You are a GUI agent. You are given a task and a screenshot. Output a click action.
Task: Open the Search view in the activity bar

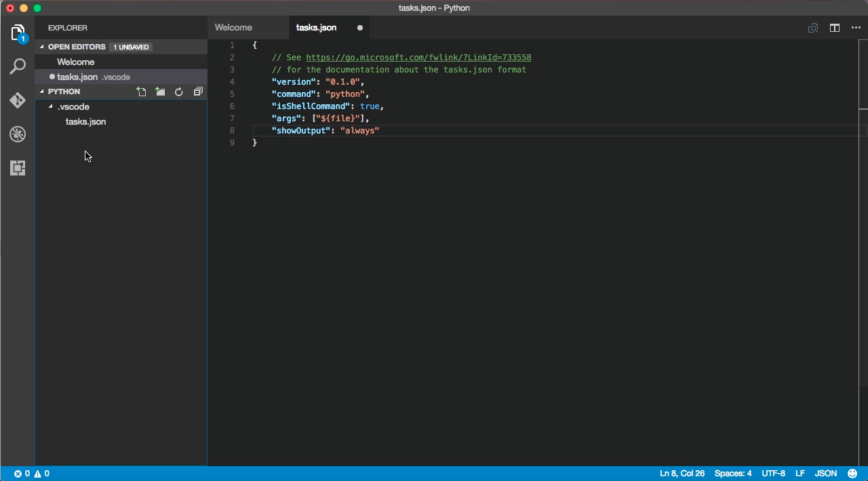18,66
